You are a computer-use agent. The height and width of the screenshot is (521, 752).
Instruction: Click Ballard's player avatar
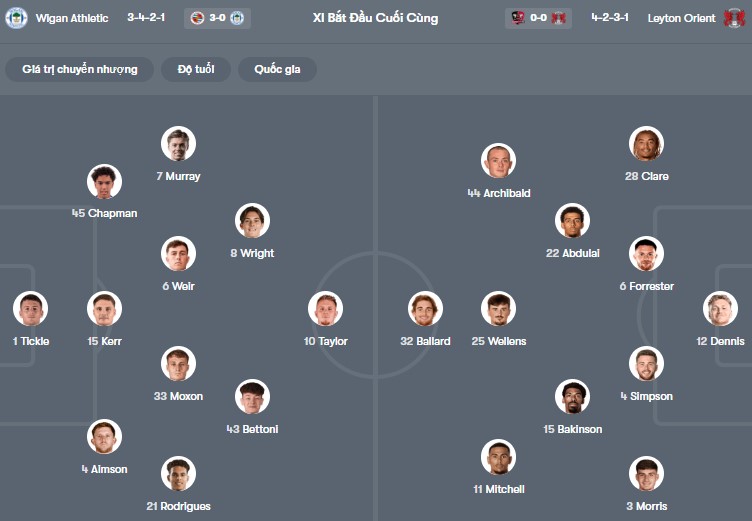[425, 309]
